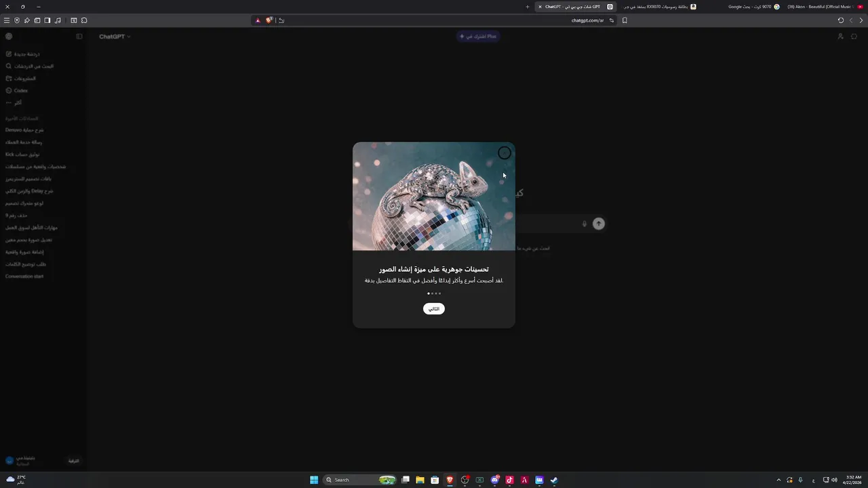Open a new browser tab with plus
The height and width of the screenshot is (488, 868).
click(528, 7)
